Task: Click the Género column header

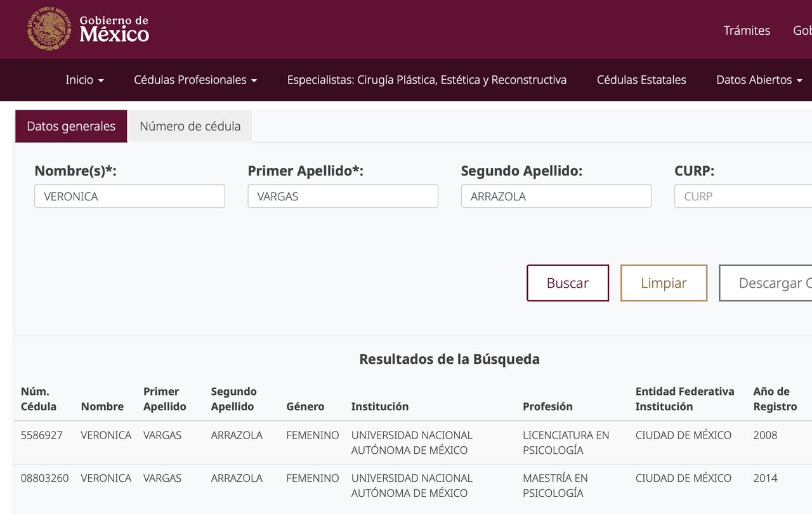Action: pyautogui.click(x=305, y=407)
